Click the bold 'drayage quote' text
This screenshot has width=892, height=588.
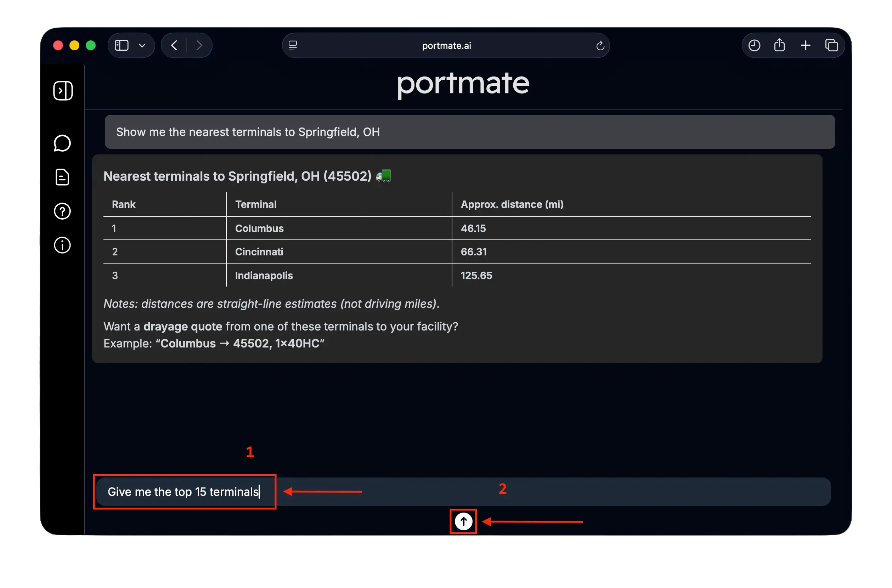[183, 327]
